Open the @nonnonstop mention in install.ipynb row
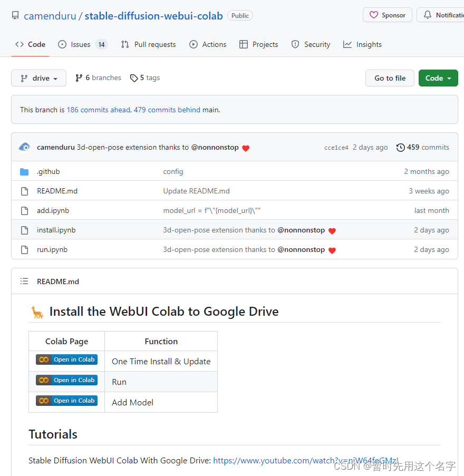 coord(301,230)
